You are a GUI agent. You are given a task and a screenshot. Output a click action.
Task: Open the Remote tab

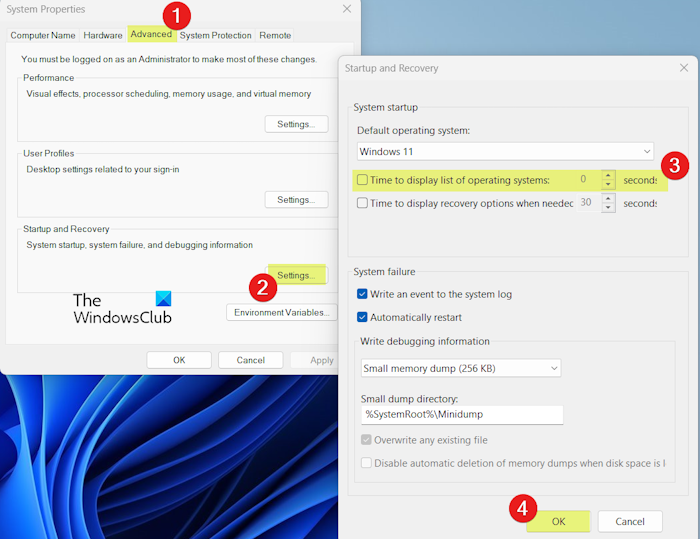pyautogui.click(x=275, y=35)
